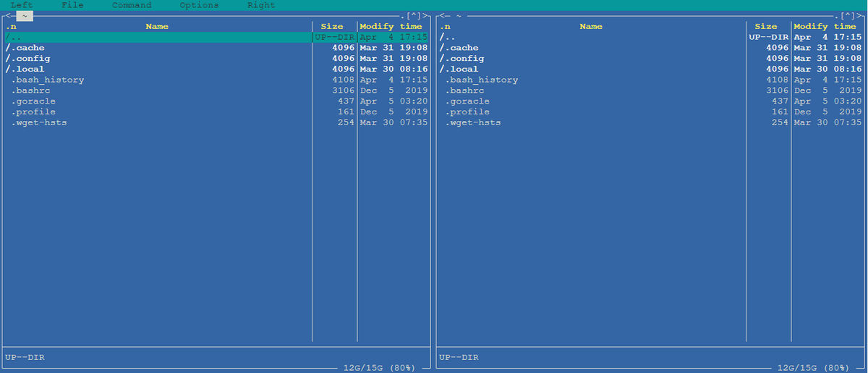Click right panel's history back arrow

point(442,15)
